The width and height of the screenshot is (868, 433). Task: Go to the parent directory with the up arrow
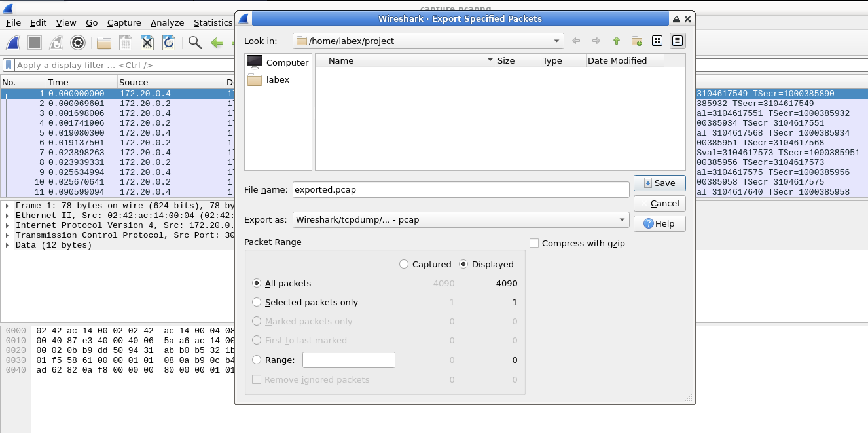pos(617,41)
